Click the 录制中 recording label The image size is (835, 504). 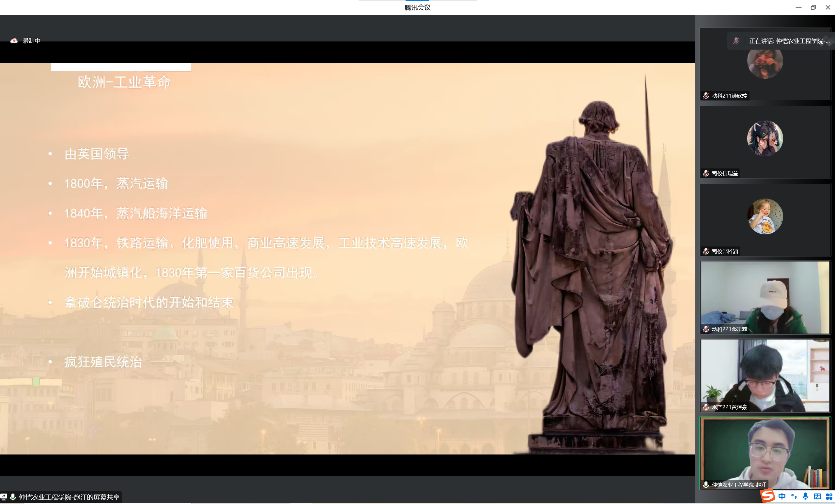[x=32, y=41]
